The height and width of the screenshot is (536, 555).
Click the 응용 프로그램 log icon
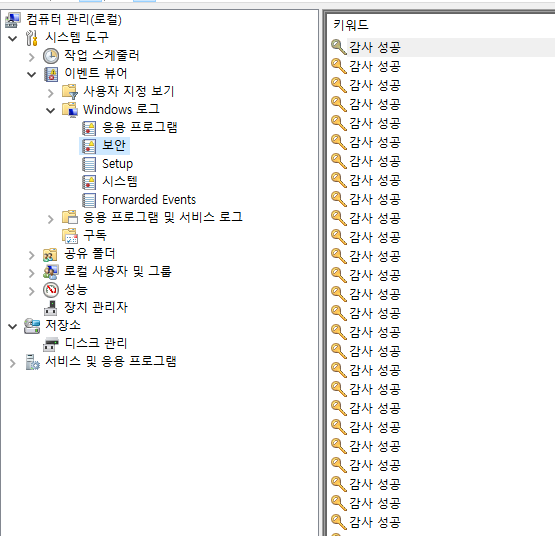pyautogui.click(x=89, y=128)
